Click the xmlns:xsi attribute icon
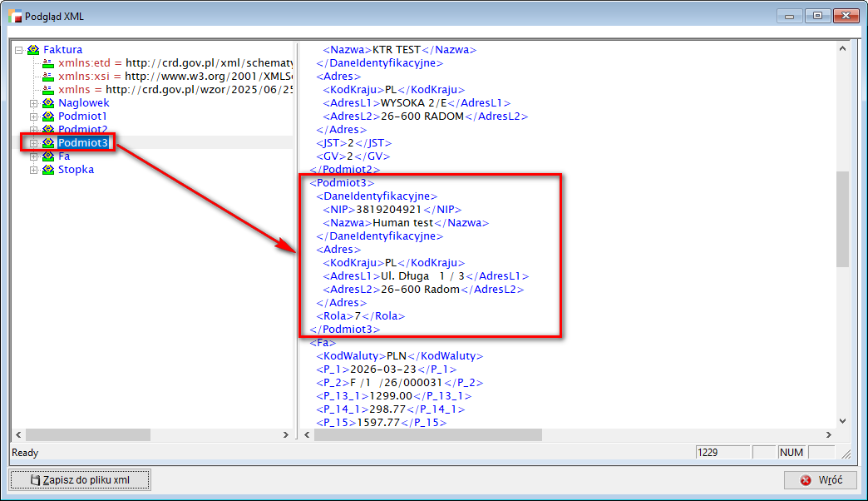Screen dimensions: 868x501 tap(48, 77)
